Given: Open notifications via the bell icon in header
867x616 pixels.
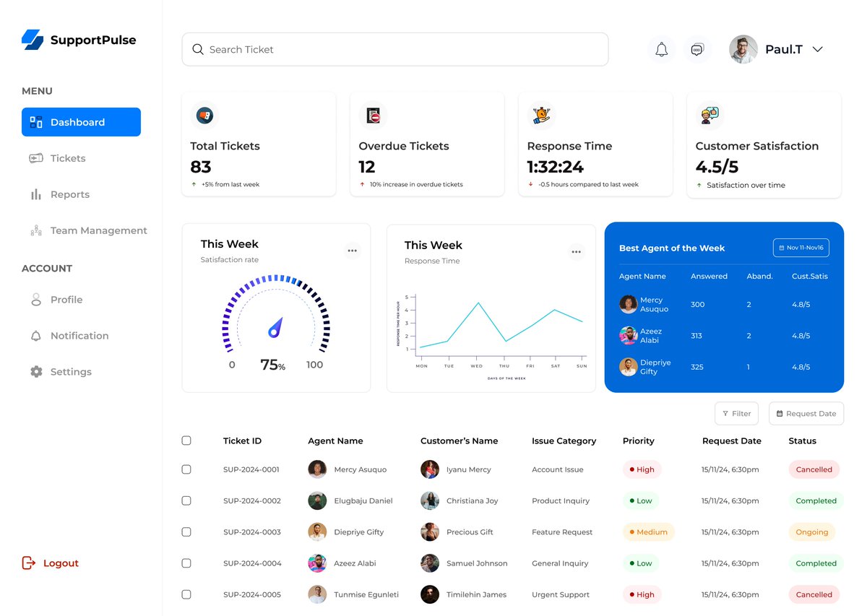Looking at the screenshot, I should [x=661, y=49].
